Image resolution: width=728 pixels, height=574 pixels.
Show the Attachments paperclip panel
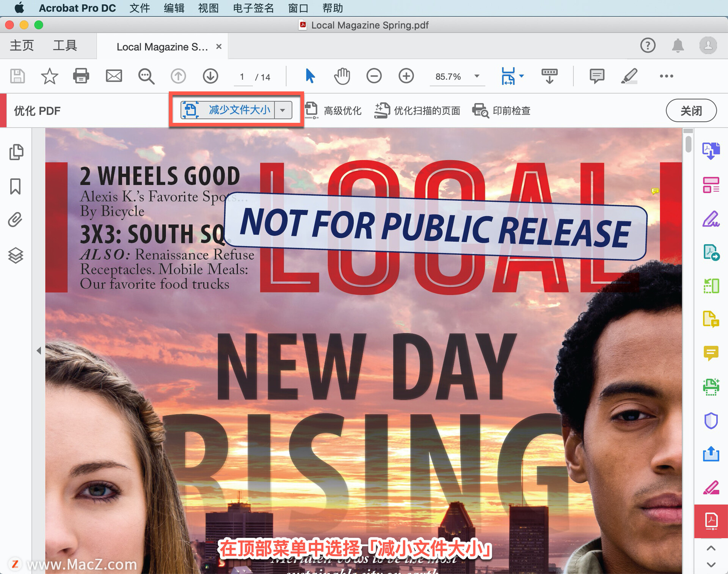pyautogui.click(x=16, y=220)
